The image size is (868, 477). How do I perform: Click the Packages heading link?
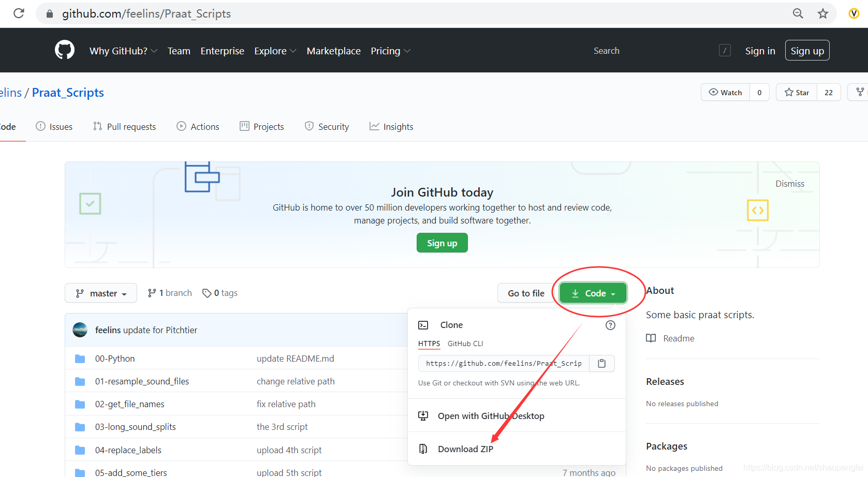667,446
